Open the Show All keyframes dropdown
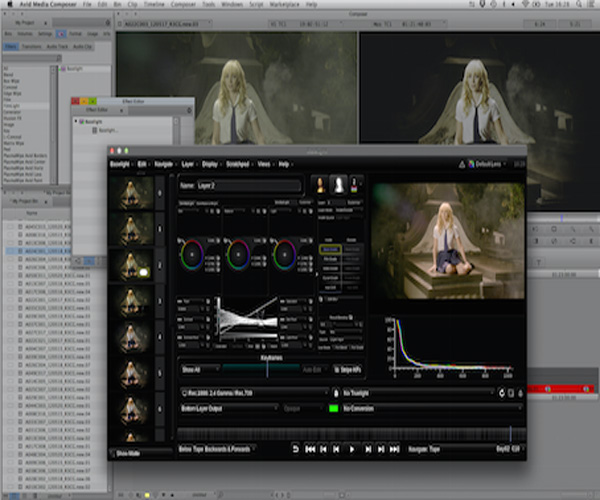 point(200,370)
